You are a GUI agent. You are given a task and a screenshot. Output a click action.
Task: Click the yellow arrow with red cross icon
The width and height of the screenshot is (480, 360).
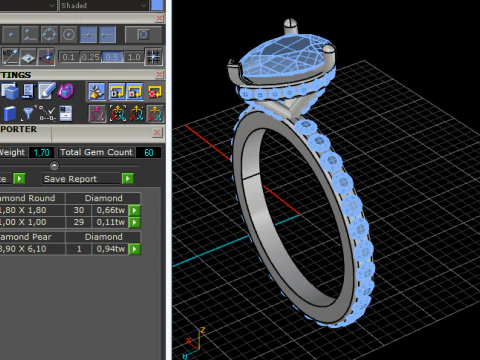(154, 92)
